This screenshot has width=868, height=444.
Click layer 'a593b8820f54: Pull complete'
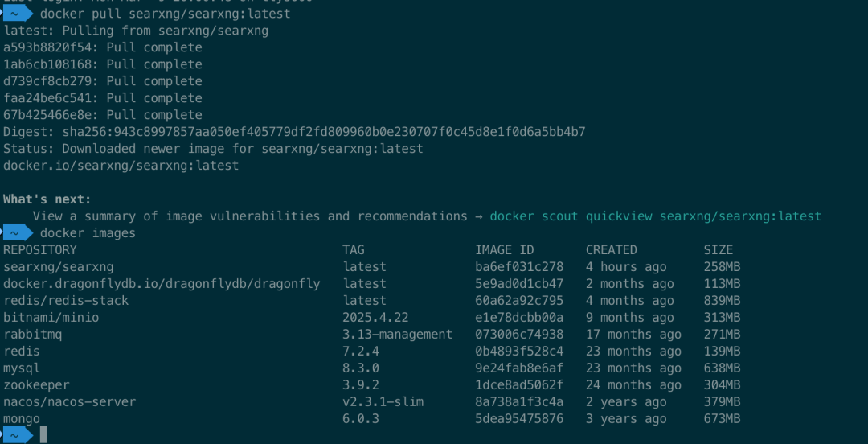102,47
